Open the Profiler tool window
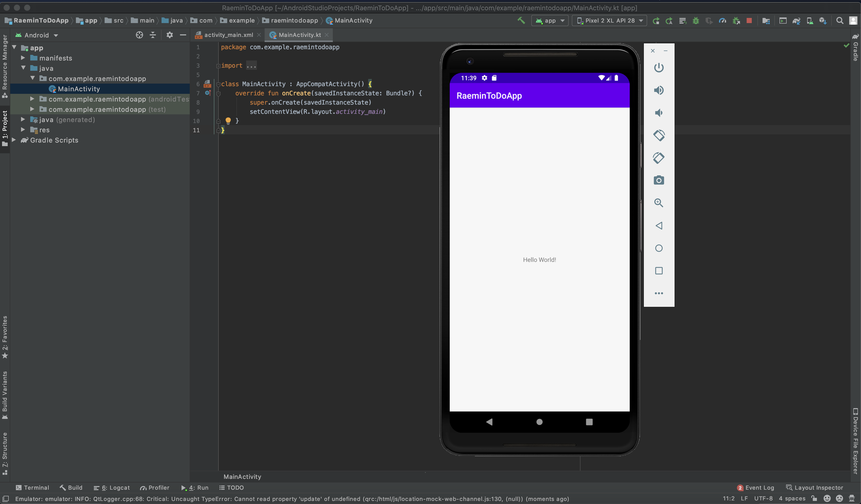The height and width of the screenshot is (504, 861). pos(154,488)
